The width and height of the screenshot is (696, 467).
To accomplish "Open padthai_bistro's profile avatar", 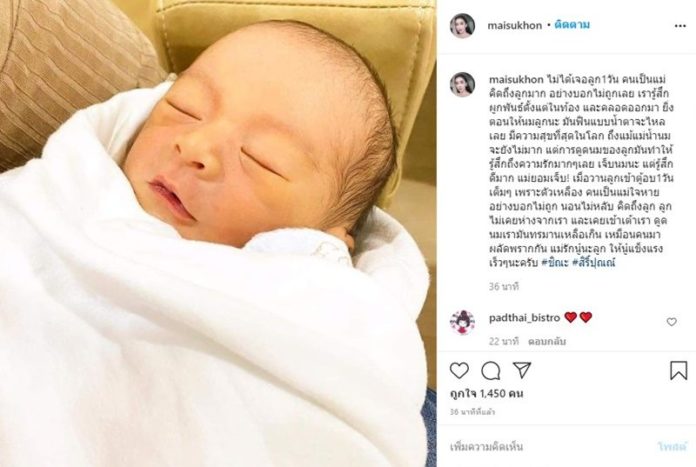I will pyautogui.click(x=463, y=322).
